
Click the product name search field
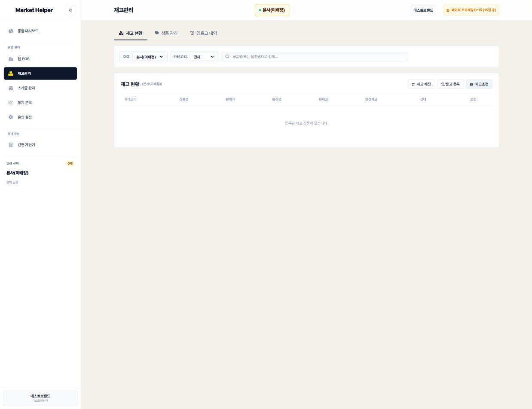pos(315,57)
